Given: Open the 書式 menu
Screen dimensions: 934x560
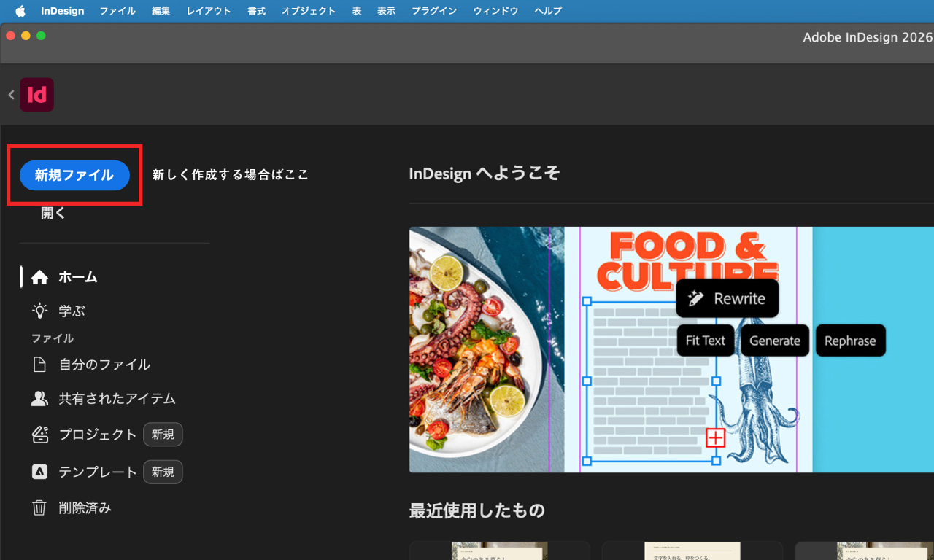Looking at the screenshot, I should (x=256, y=11).
